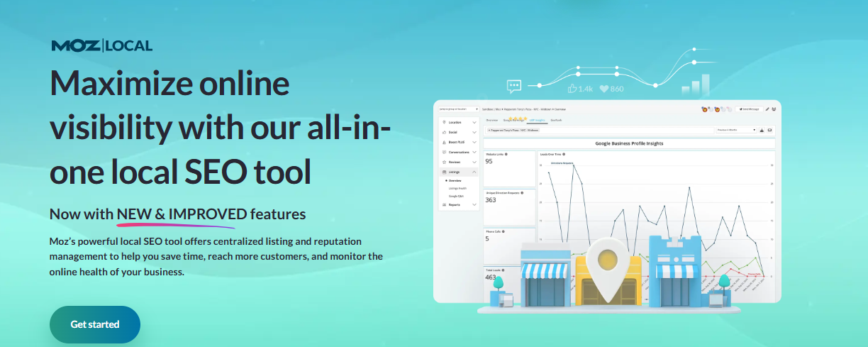Collapse the Listings section chevron

[474, 172]
